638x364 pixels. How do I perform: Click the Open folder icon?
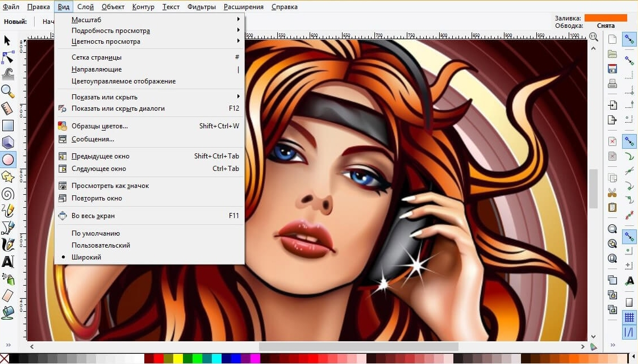click(612, 54)
